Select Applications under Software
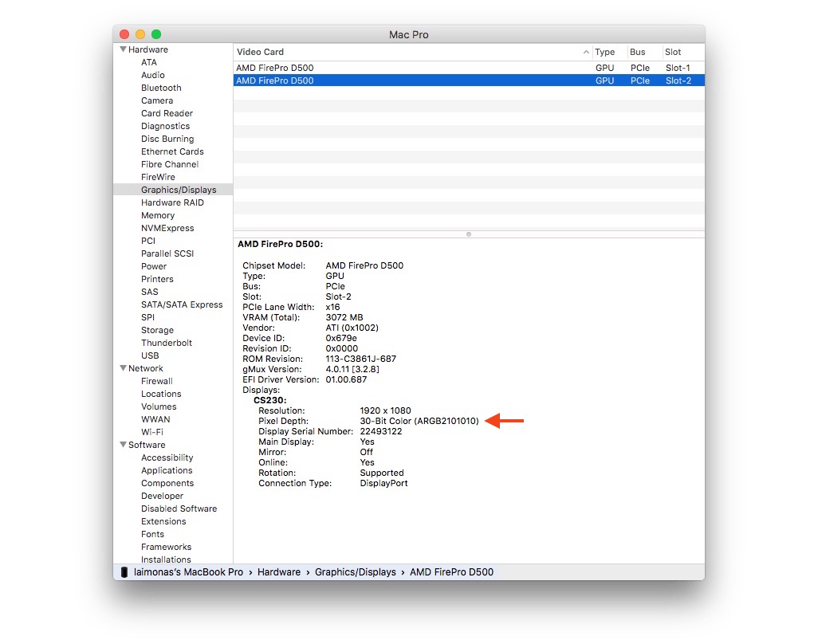Viewport: 818px width, 644px height. point(167,470)
